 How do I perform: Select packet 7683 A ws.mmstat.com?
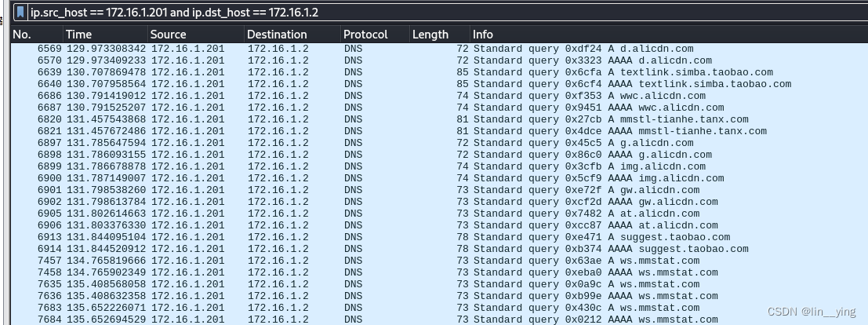(439, 308)
